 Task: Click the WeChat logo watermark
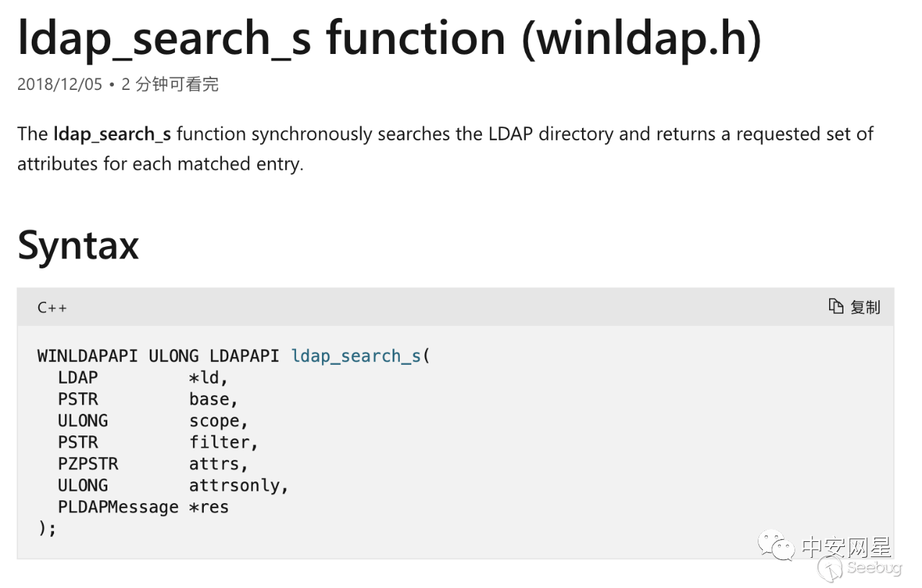(776, 546)
